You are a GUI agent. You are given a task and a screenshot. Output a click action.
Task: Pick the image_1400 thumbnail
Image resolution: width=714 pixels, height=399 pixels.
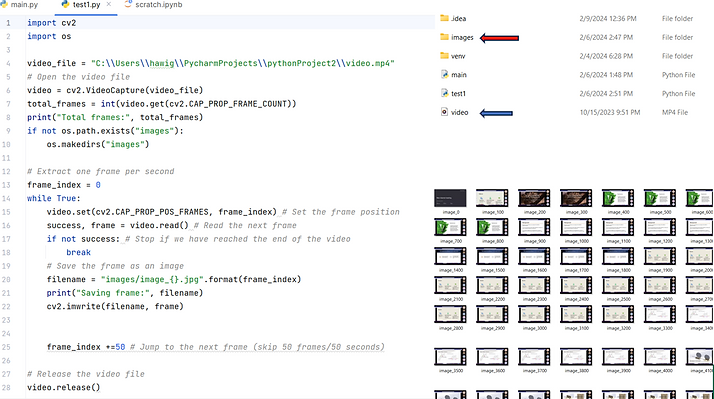click(450, 256)
